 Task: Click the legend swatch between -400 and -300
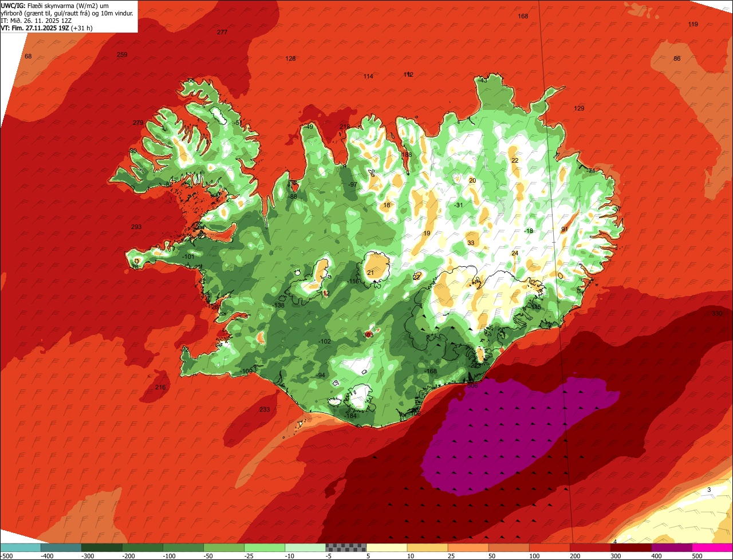click(61, 547)
